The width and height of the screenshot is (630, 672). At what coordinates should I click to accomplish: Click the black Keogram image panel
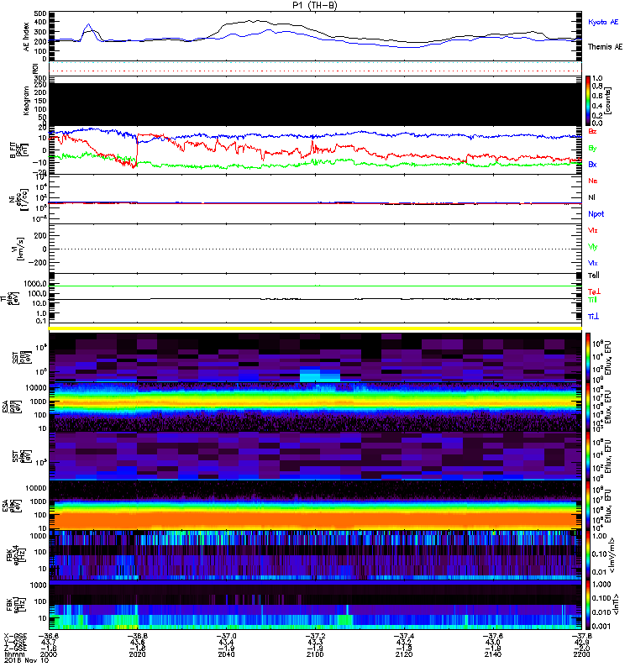coord(315,104)
